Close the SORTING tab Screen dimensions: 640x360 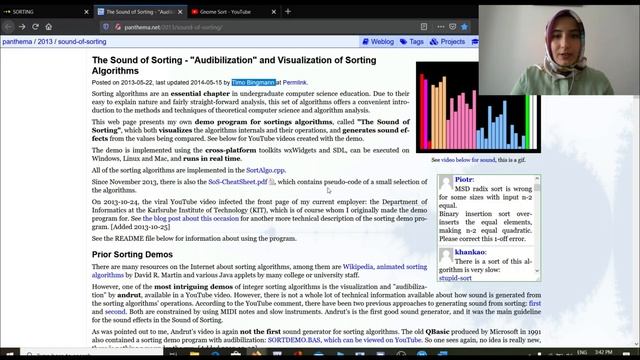click(x=86, y=12)
